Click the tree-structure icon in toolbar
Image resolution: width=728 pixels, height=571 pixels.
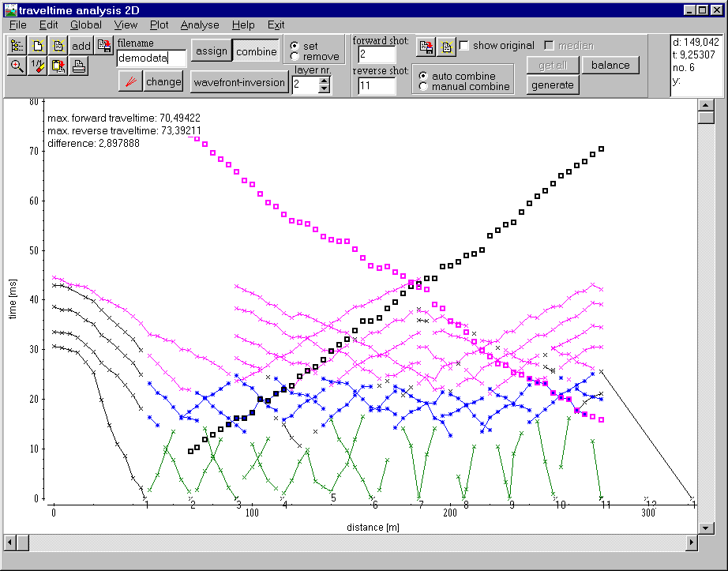[x=16, y=46]
